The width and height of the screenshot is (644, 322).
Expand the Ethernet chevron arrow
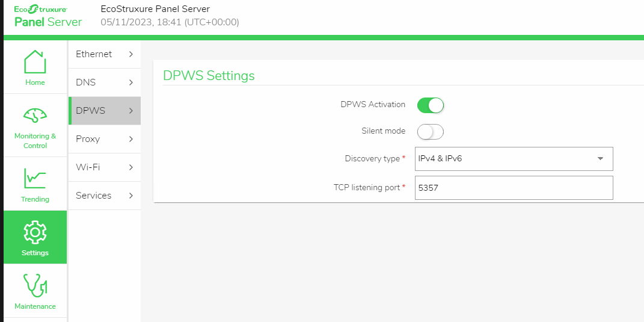(x=131, y=54)
